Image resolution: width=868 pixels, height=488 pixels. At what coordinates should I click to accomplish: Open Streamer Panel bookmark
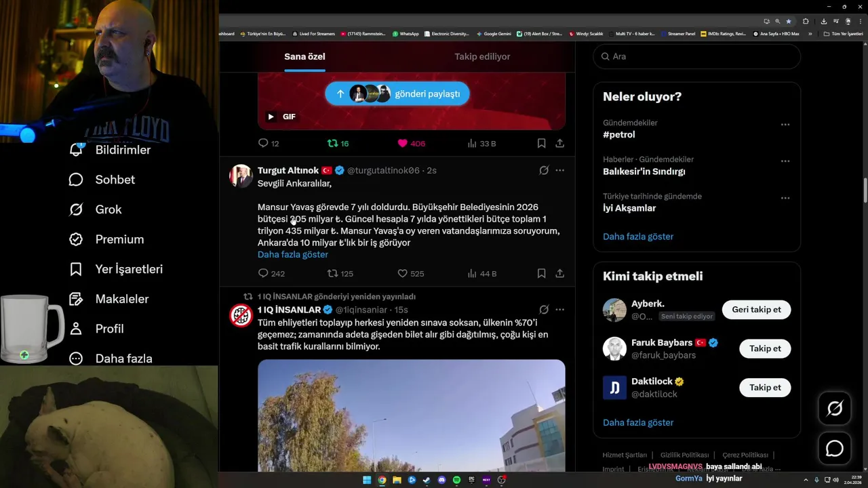677,34
